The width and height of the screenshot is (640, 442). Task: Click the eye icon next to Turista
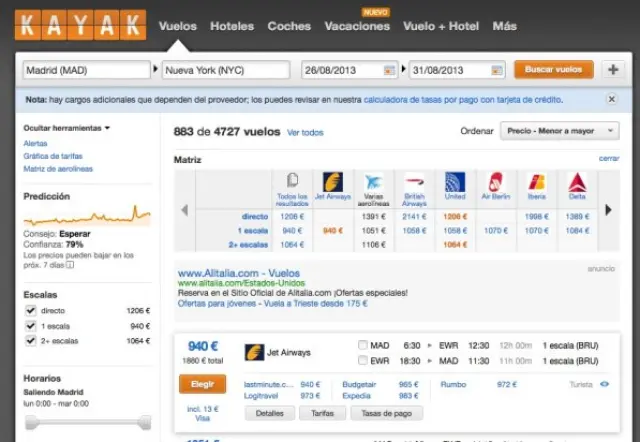(604, 384)
